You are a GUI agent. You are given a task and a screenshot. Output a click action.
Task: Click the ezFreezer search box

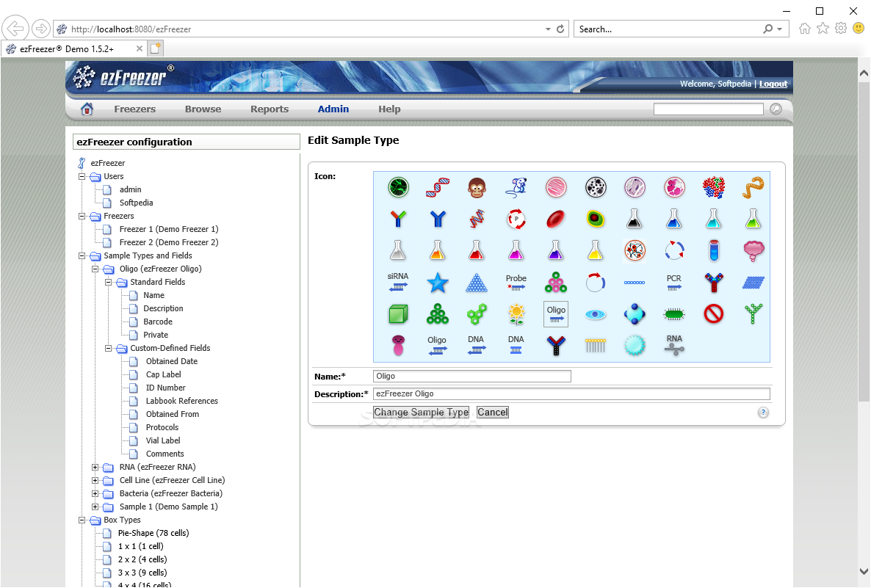point(708,109)
